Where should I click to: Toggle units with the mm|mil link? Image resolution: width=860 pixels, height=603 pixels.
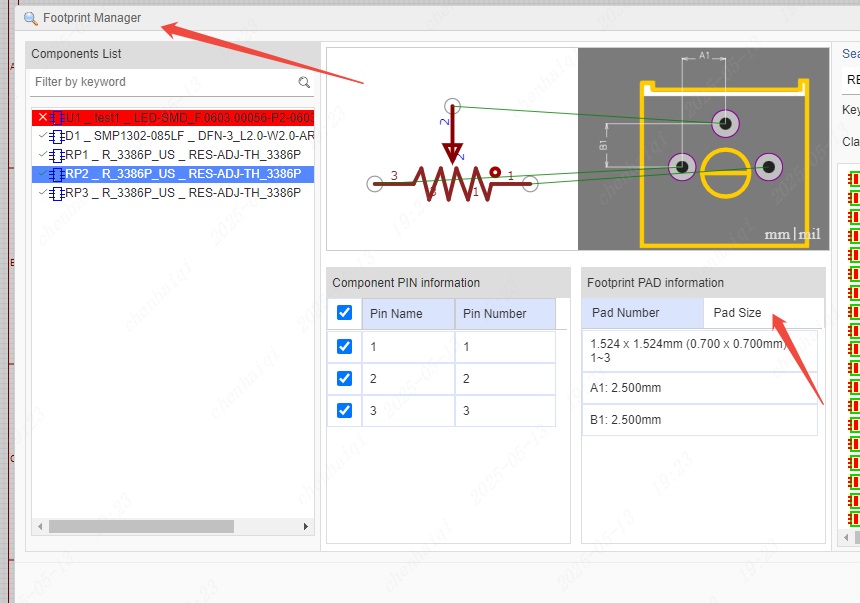(x=792, y=234)
